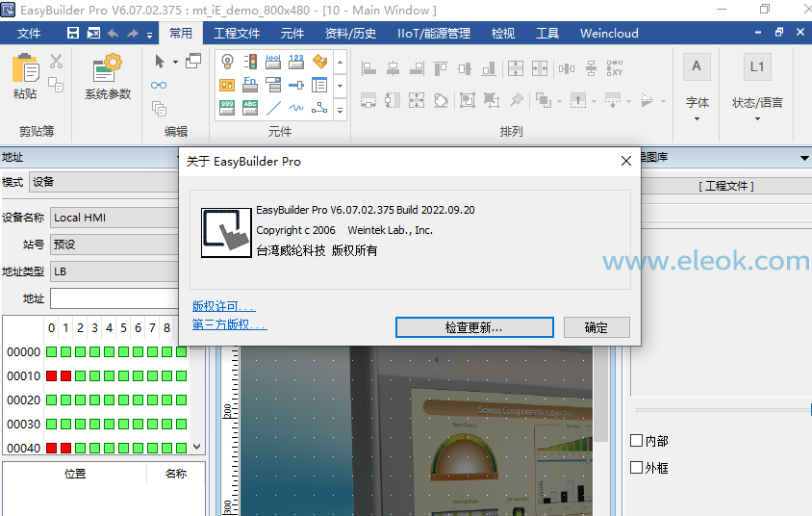Toggle second red bit in row 00040
812x516 pixels.
tap(65, 448)
